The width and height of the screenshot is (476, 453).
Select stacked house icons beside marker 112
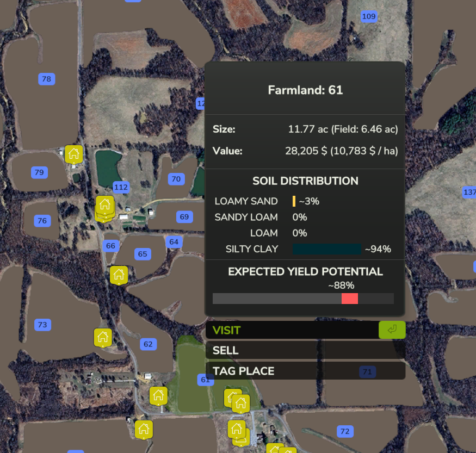(x=104, y=208)
